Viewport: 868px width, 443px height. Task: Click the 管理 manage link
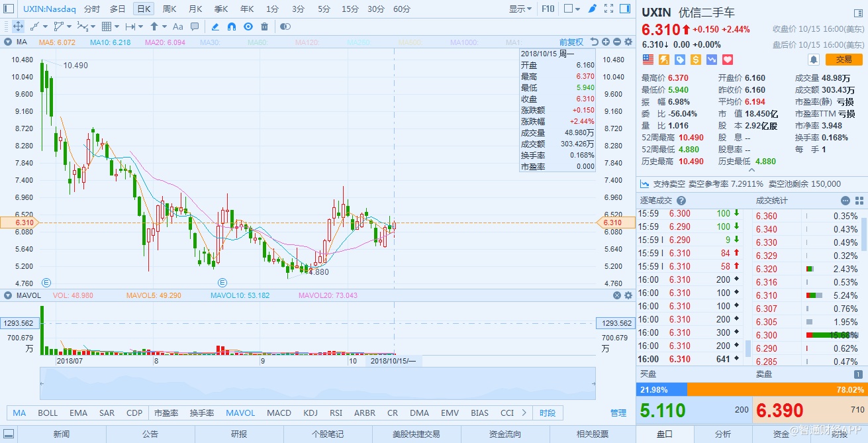click(x=618, y=413)
